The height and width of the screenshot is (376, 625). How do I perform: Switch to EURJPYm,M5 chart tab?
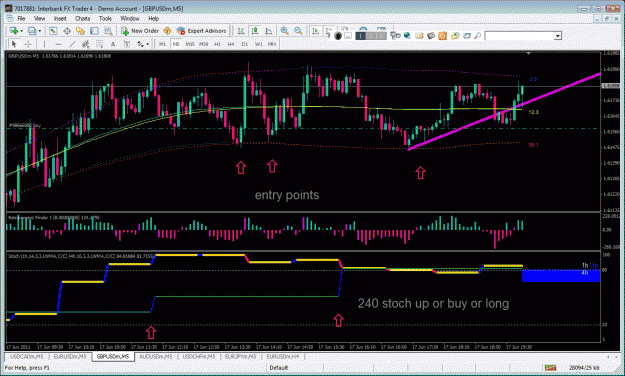[241, 356]
